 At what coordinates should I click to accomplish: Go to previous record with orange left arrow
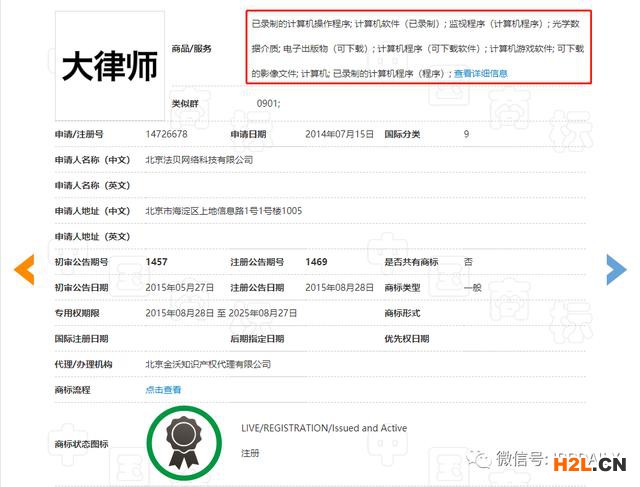coord(24,269)
